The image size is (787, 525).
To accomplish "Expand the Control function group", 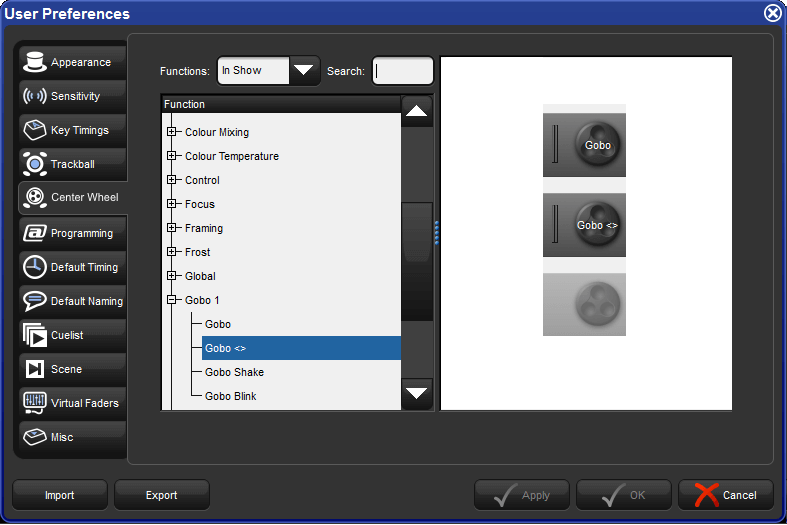I will coord(172,180).
